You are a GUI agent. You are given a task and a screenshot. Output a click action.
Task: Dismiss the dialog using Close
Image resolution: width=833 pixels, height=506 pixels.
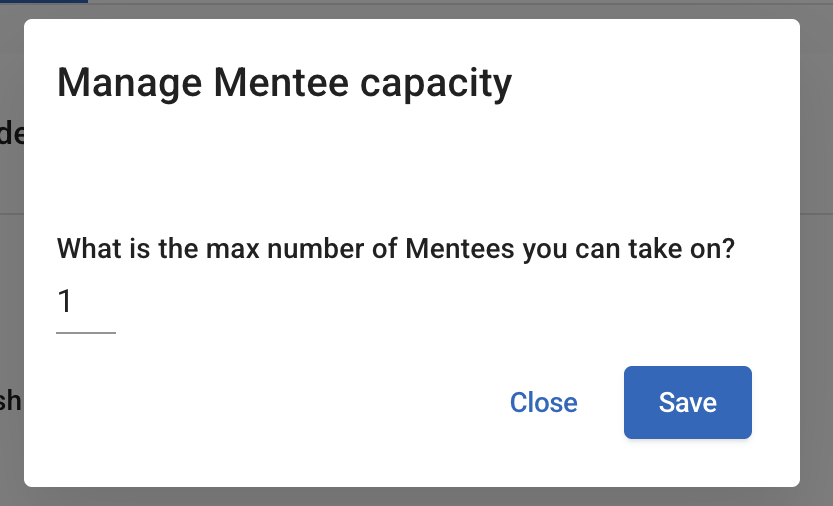543,402
